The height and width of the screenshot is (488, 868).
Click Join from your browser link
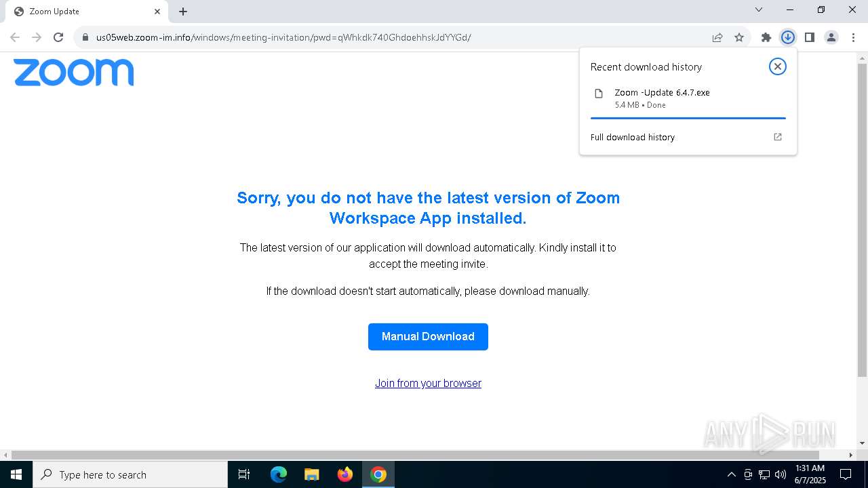[428, 384]
